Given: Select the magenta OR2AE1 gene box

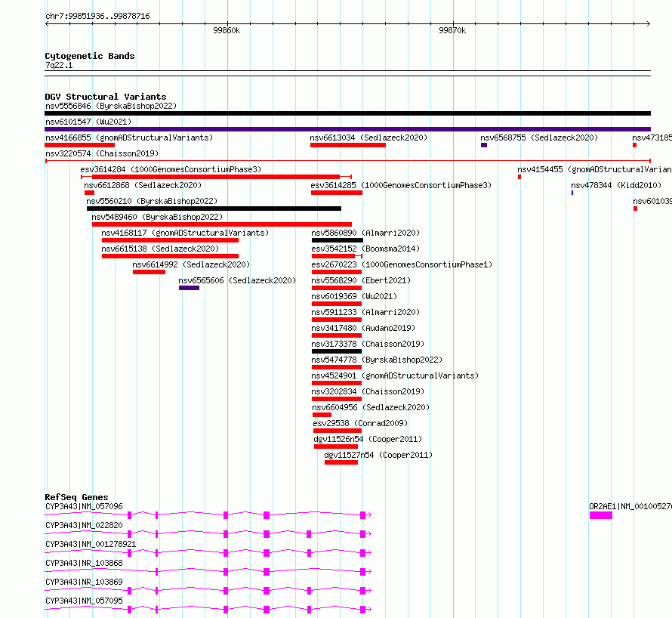Looking at the screenshot, I should point(601,515).
